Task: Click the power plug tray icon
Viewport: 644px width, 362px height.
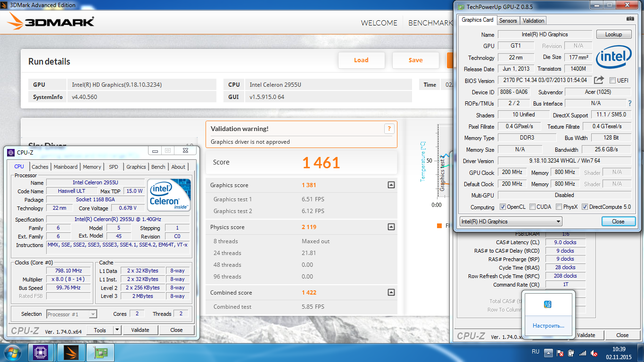Action: point(571,353)
